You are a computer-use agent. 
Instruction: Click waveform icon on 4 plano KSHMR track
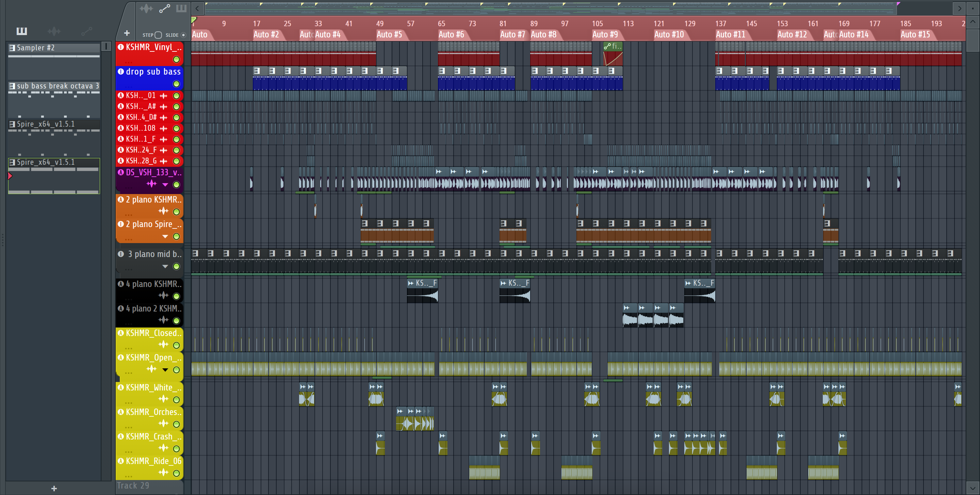164,295
